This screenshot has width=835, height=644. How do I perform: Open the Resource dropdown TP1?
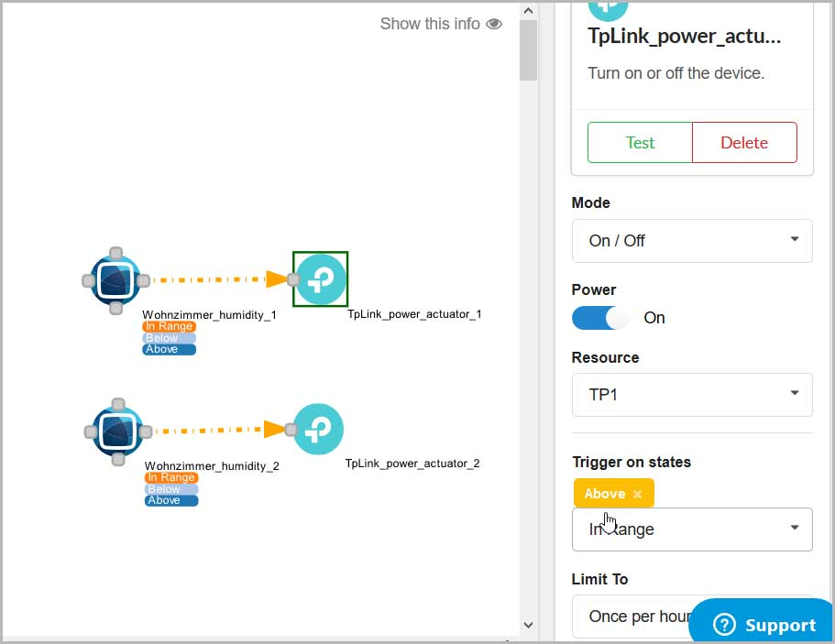692,395
